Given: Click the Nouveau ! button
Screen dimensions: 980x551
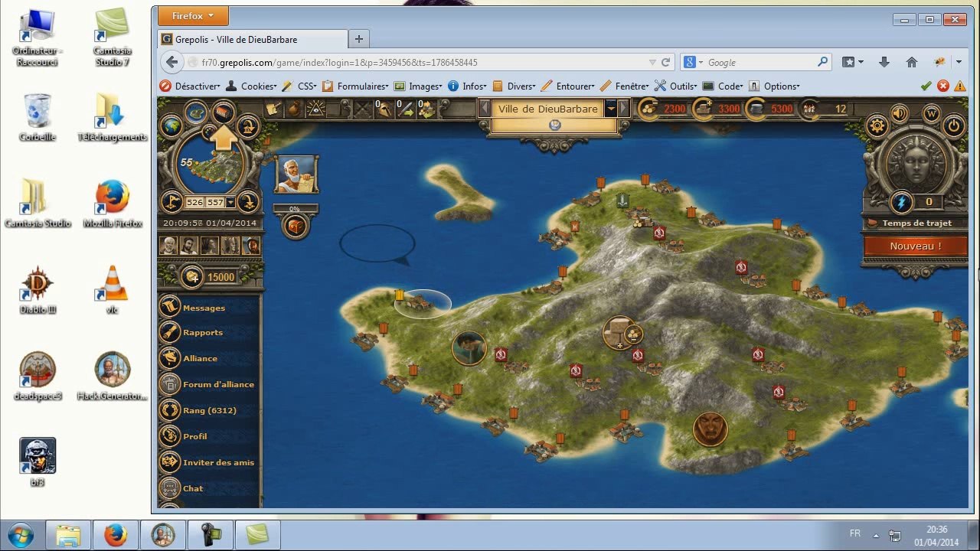Looking at the screenshot, I should pos(915,246).
